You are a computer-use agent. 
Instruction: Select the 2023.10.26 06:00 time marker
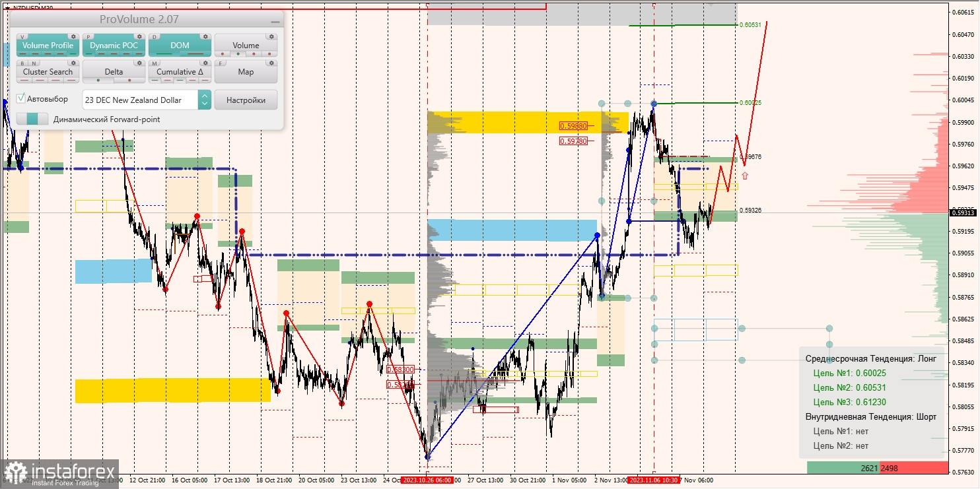(x=427, y=480)
